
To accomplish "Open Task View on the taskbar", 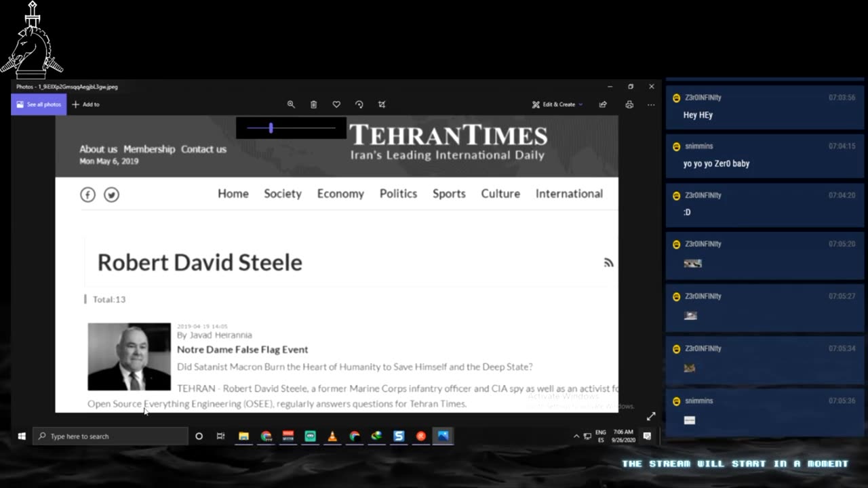I will [220, 436].
